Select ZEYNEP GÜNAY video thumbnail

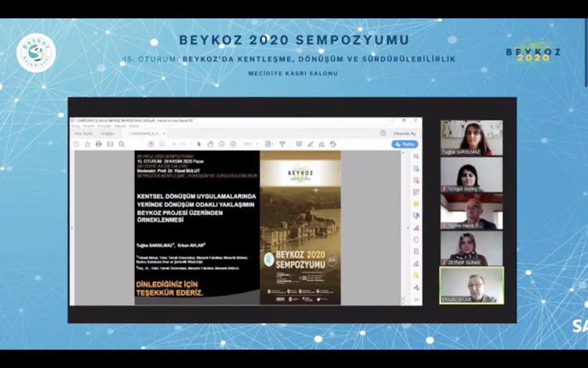(471, 249)
